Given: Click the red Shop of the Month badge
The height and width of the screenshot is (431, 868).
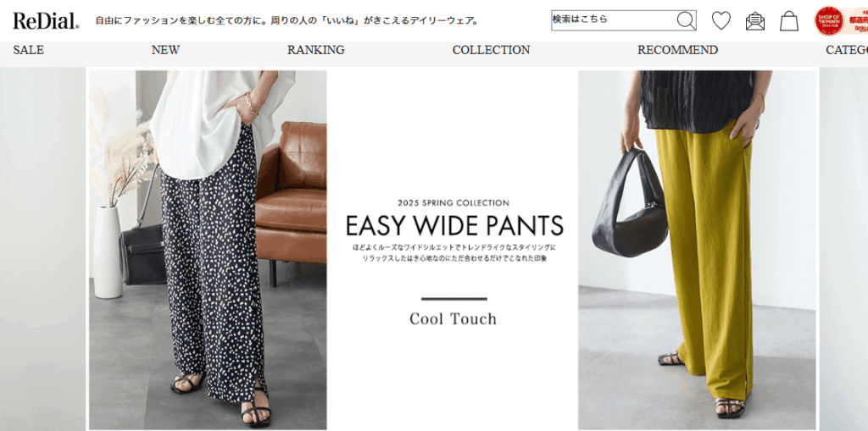Looking at the screenshot, I should [x=829, y=21].
